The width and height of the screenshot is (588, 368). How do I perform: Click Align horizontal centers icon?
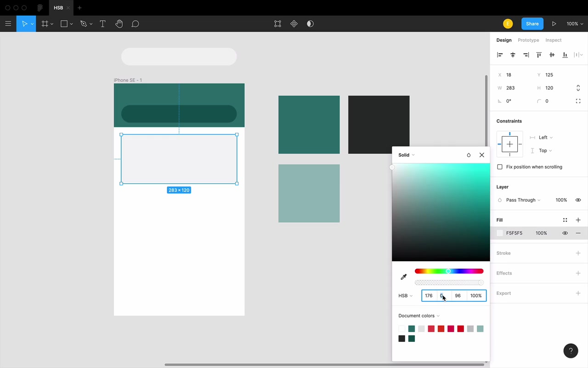point(513,55)
